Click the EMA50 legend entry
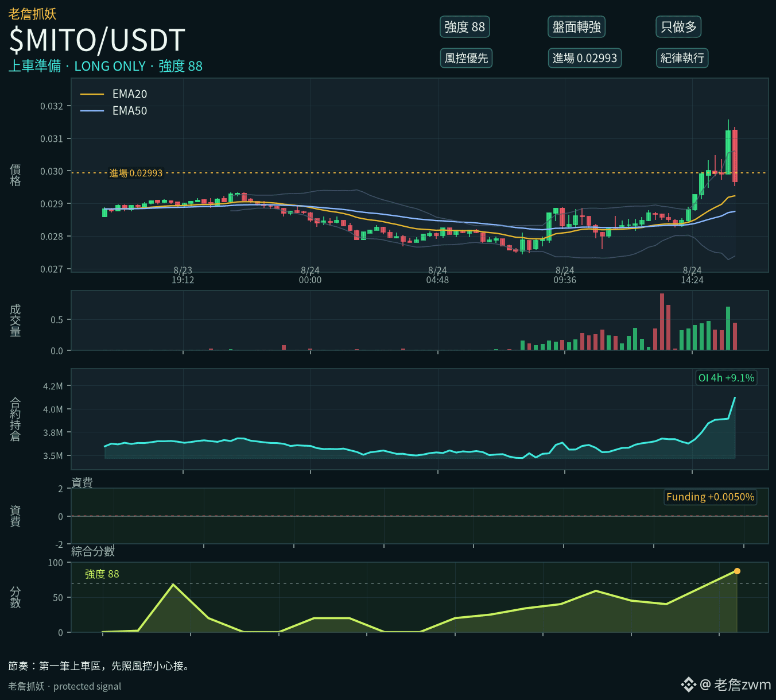The height and width of the screenshot is (700, 776). [114, 111]
